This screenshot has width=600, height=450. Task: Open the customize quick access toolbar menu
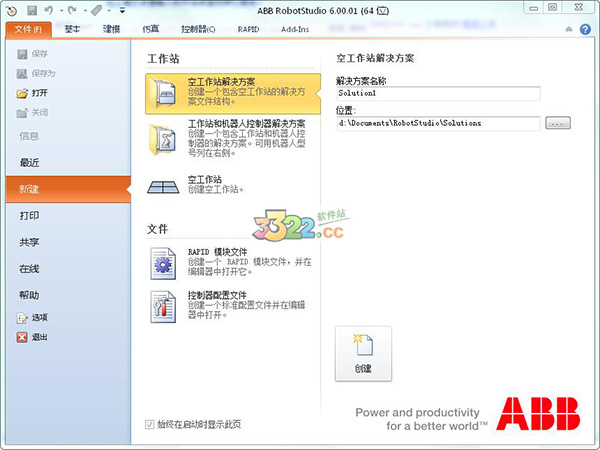click(122, 11)
